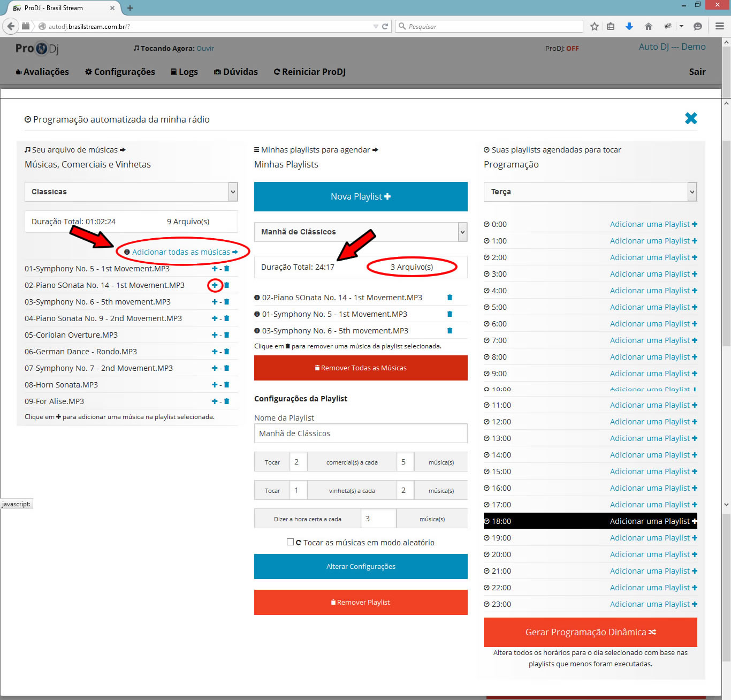Click the browser downloads arrow icon
731x700 pixels.
click(629, 26)
